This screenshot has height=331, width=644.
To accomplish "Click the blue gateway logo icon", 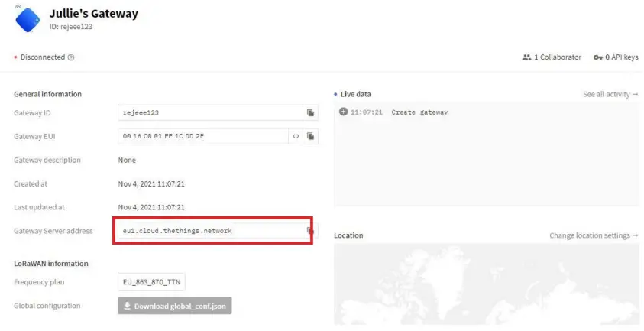I will point(28,19).
